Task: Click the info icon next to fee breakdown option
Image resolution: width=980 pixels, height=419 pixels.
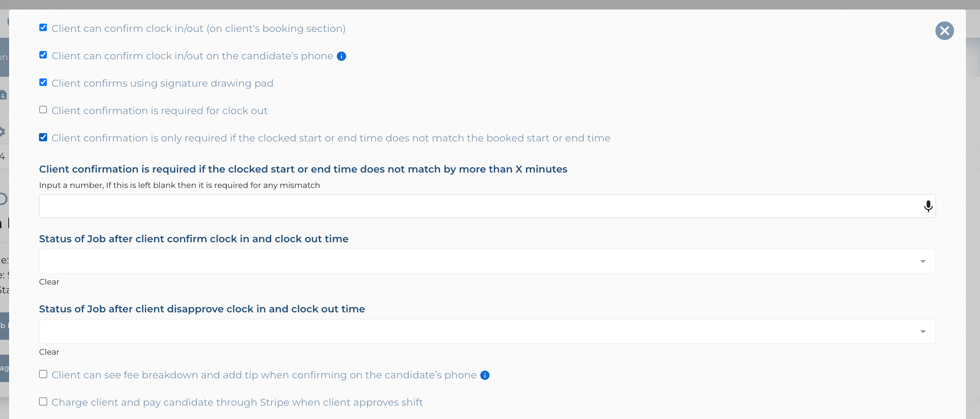Action: pyautogui.click(x=485, y=375)
